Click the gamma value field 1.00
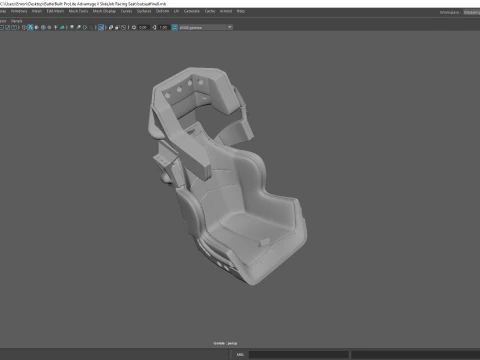Screen dimensions: 480x360 coord(163,27)
